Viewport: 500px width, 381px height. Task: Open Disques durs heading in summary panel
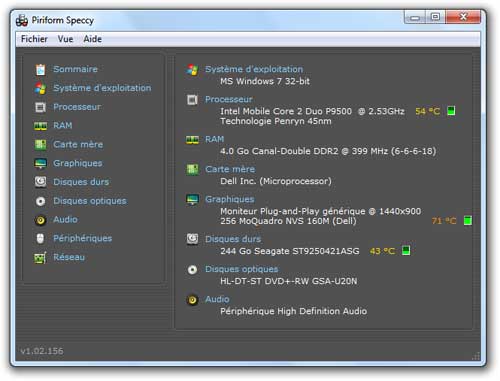(233, 239)
